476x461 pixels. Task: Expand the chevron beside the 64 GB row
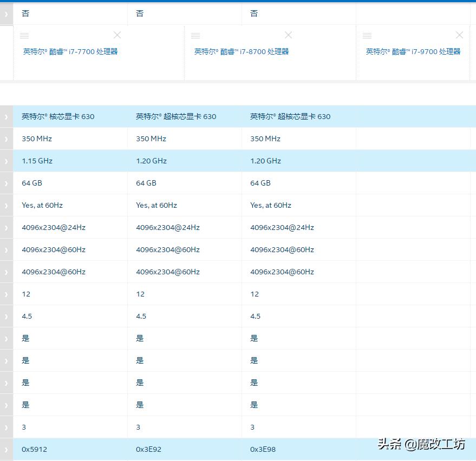coord(5,183)
